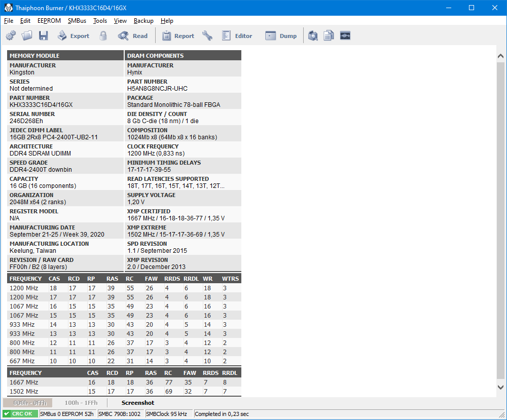507x420 pixels.
Task: Open the Backup menu
Action: coord(143,21)
